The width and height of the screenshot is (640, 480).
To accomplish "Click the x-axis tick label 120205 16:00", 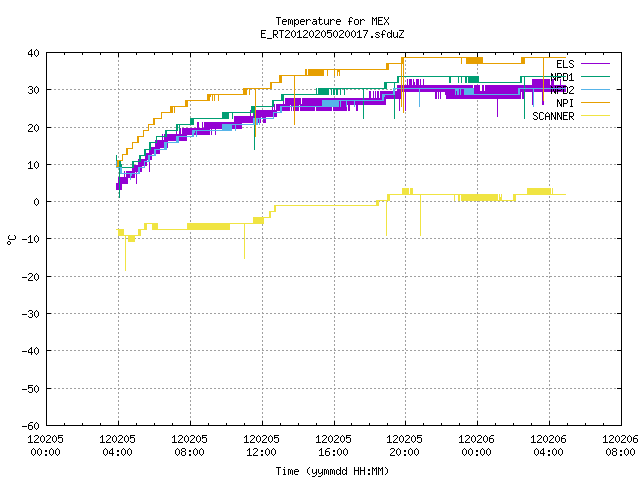I will point(333,446).
